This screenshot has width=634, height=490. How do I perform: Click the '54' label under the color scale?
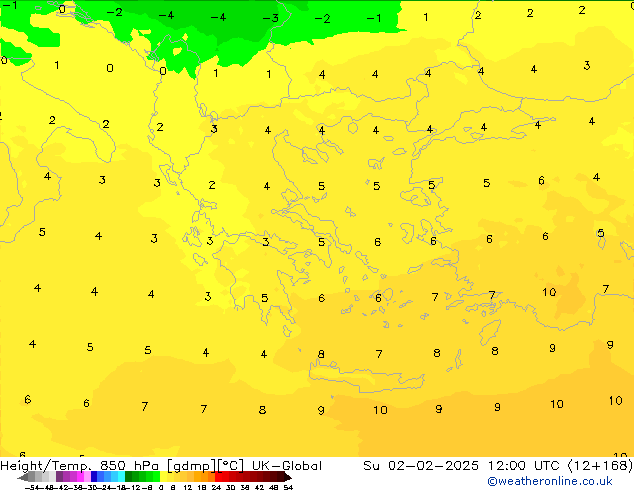click(x=288, y=487)
